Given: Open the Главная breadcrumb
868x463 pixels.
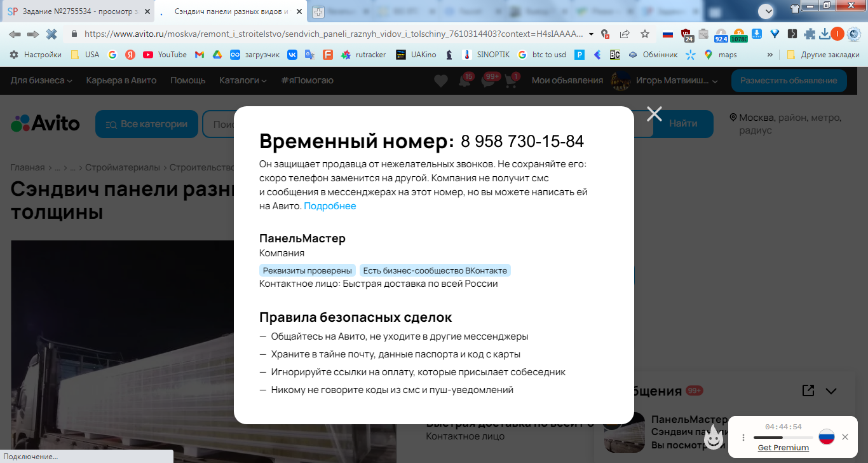Looking at the screenshot, I should 27,167.
